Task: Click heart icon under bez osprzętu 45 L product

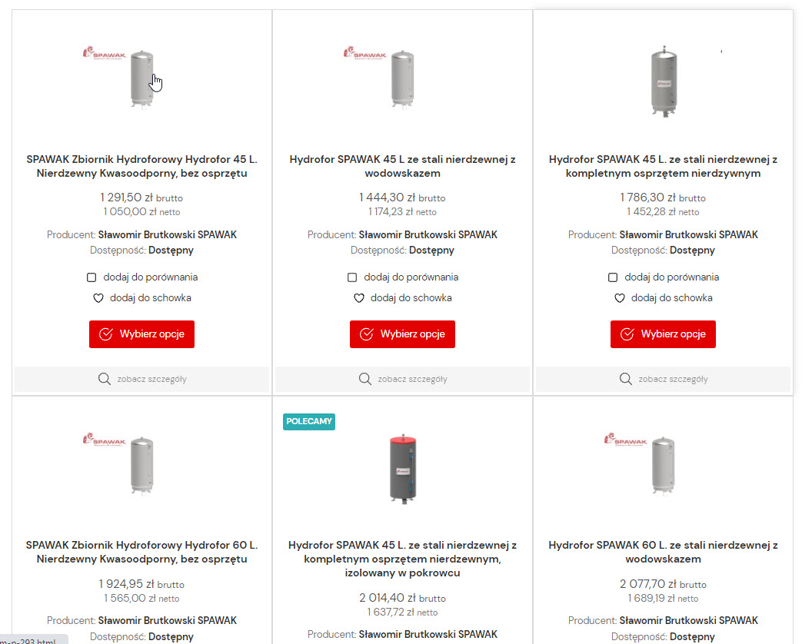Action: [x=98, y=298]
